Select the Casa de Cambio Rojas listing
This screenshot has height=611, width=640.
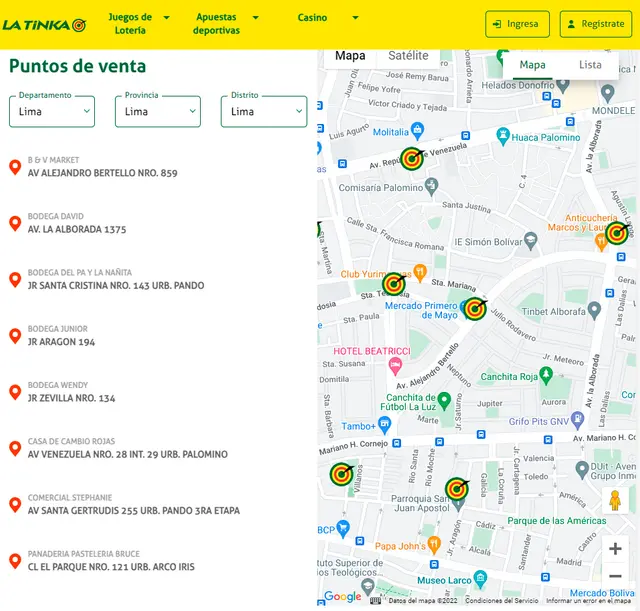click(x=127, y=448)
